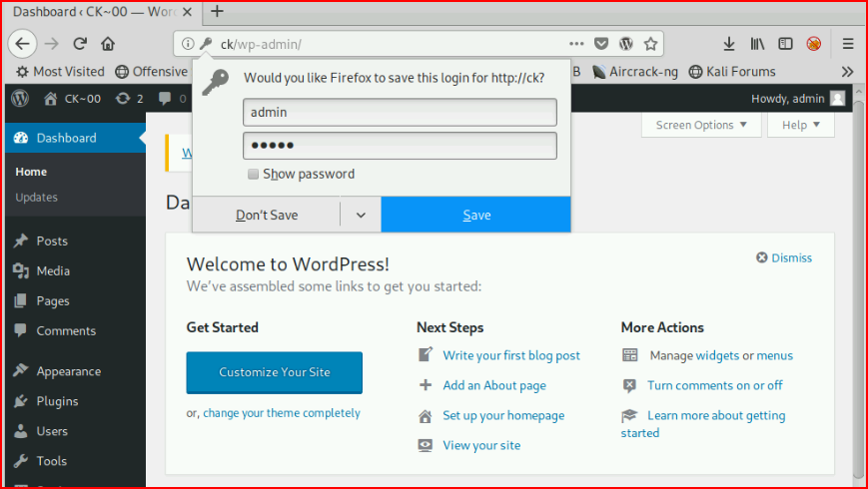Image resolution: width=868 pixels, height=489 pixels.
Task: Click the key icon in the address bar
Action: tap(206, 44)
